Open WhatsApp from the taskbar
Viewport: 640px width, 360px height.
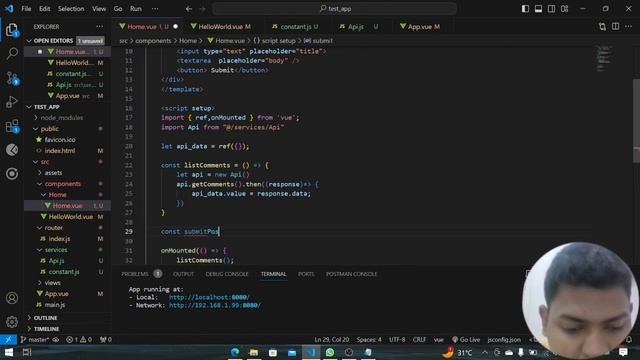pos(330,352)
